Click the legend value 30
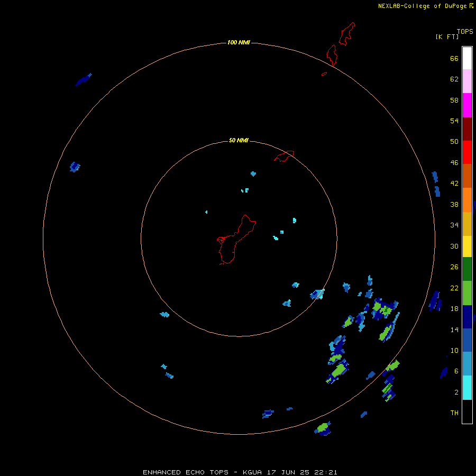The height and width of the screenshot is (476, 476). [x=454, y=246]
